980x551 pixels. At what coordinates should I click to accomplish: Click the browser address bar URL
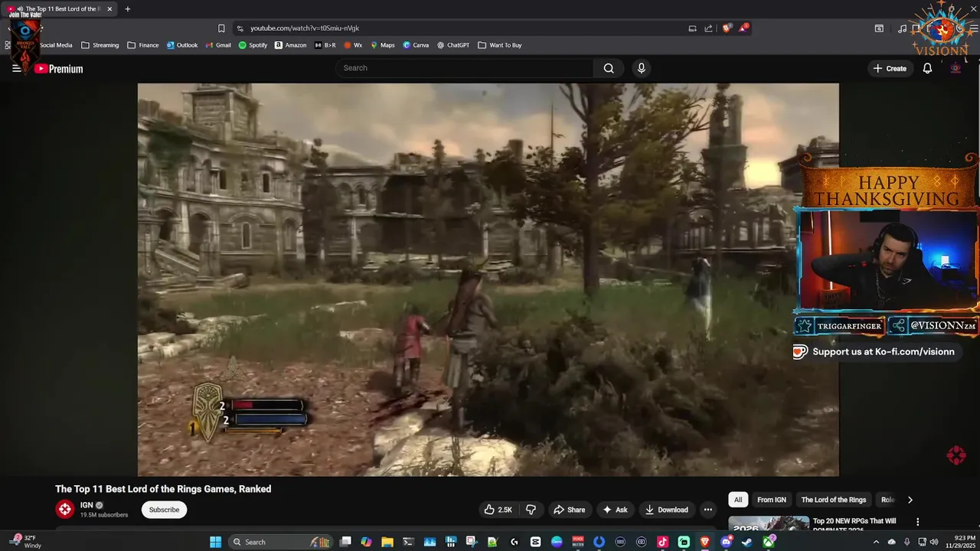305,28
